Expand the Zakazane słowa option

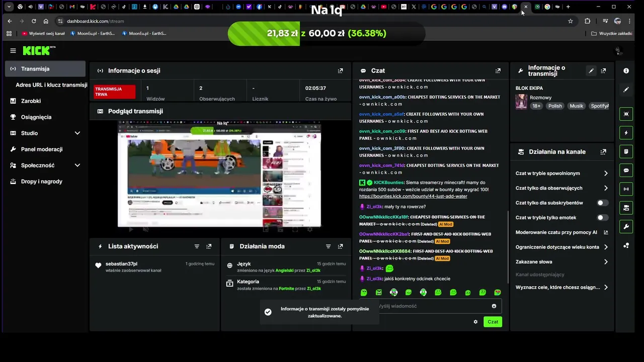pos(606,262)
